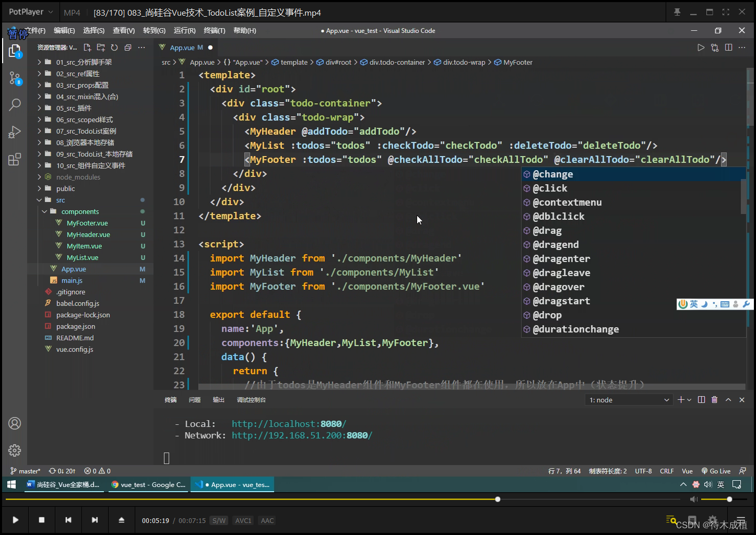756x535 pixels.
Task: Open changes compare icon in editor toolbar
Action: point(715,47)
